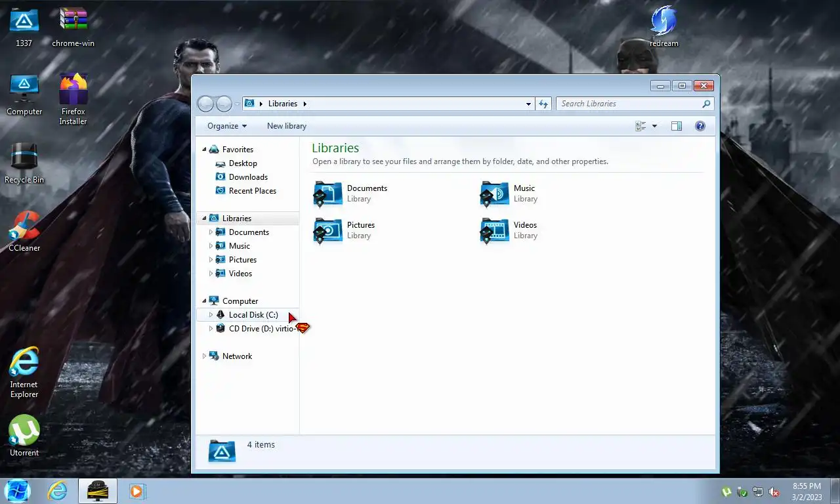Expand Local Disk (C:) node
Viewport: 840px width, 504px height.
click(211, 315)
